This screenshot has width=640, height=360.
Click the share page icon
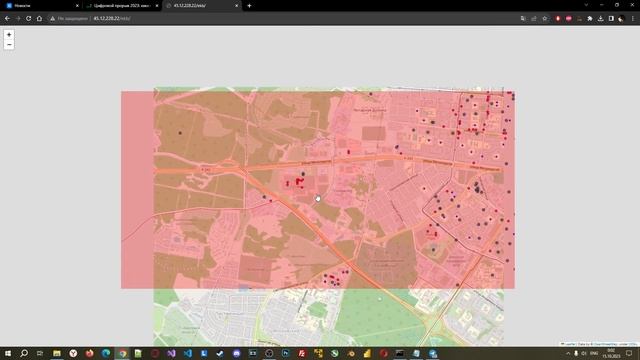click(534, 18)
